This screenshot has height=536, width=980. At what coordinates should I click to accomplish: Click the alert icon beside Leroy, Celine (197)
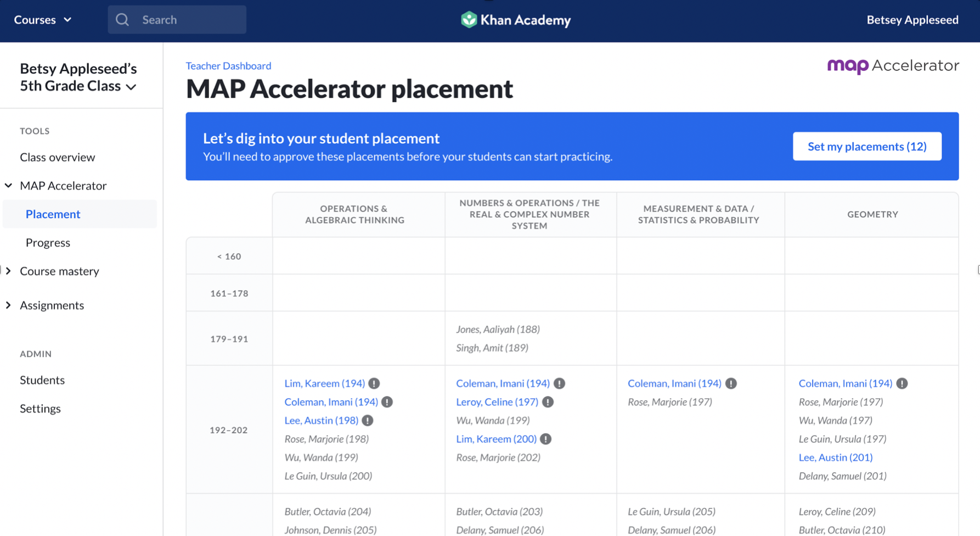click(547, 401)
